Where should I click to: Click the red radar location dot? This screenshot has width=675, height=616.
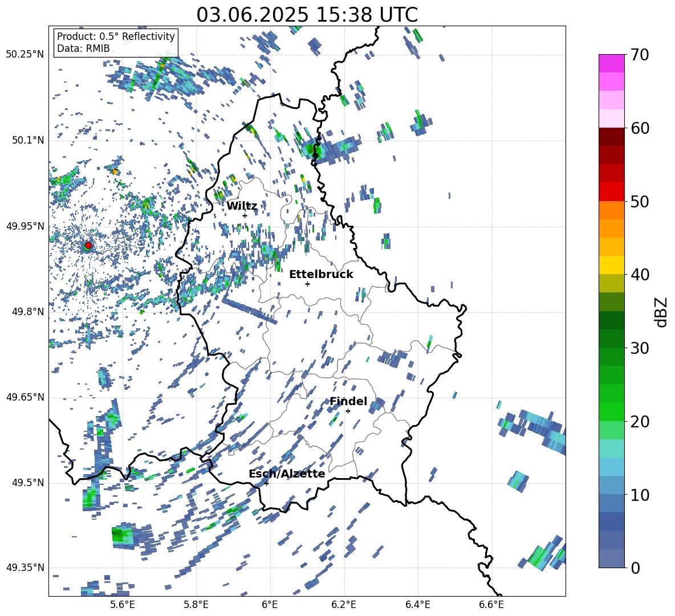pos(88,246)
